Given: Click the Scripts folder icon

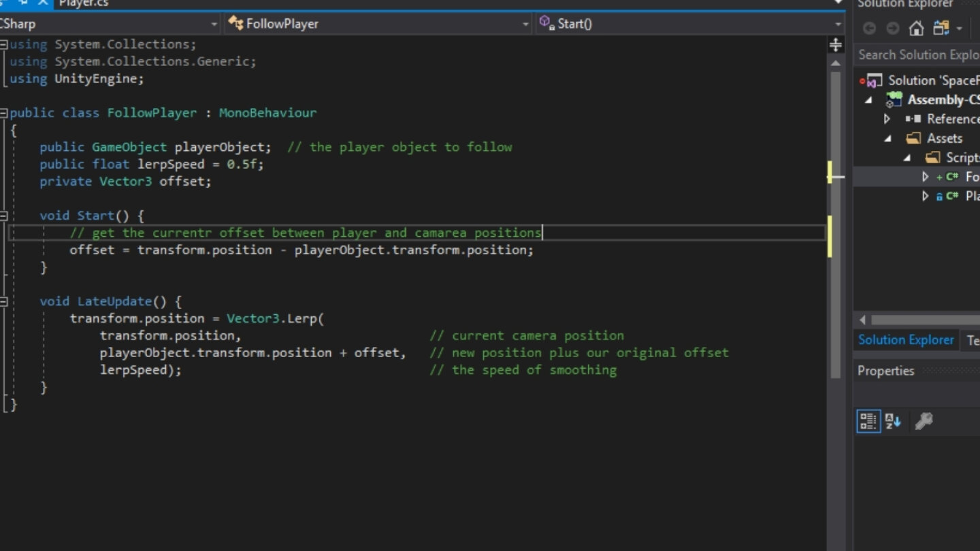Looking at the screenshot, I should [x=932, y=157].
